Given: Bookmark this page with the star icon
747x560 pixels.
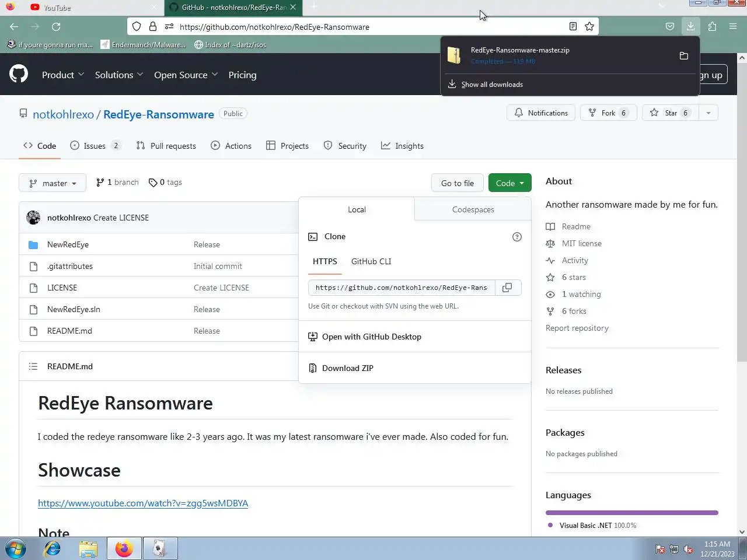Looking at the screenshot, I should tap(589, 26).
